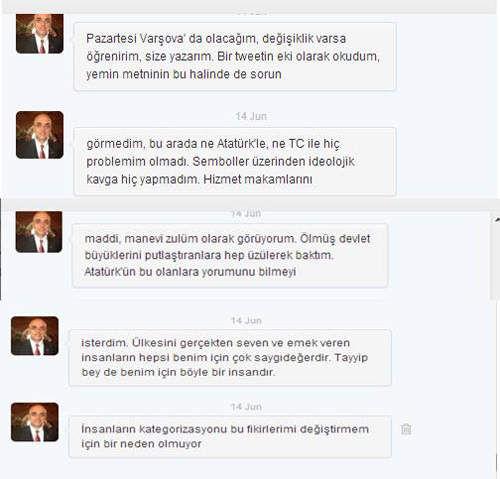Click profile photo next to "görmedim, bu arada" message
This screenshot has height=479, width=500.
40,135
